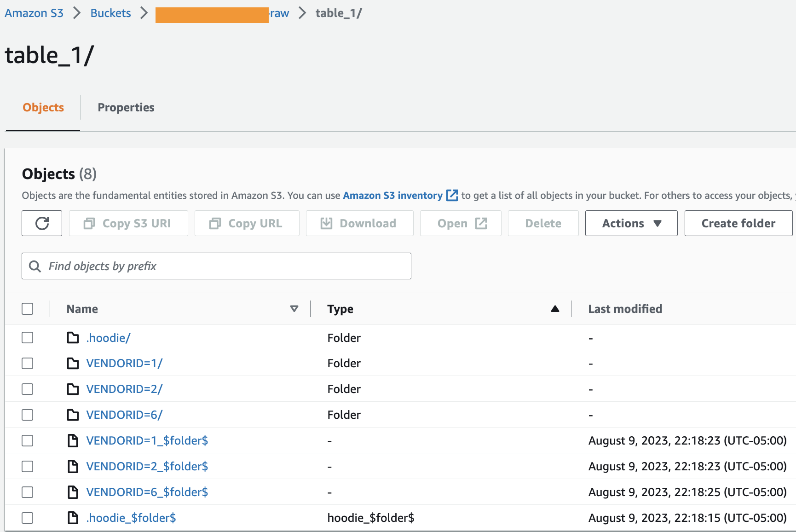This screenshot has width=796, height=532.
Task: Switch to the Properties tab
Action: (126, 108)
